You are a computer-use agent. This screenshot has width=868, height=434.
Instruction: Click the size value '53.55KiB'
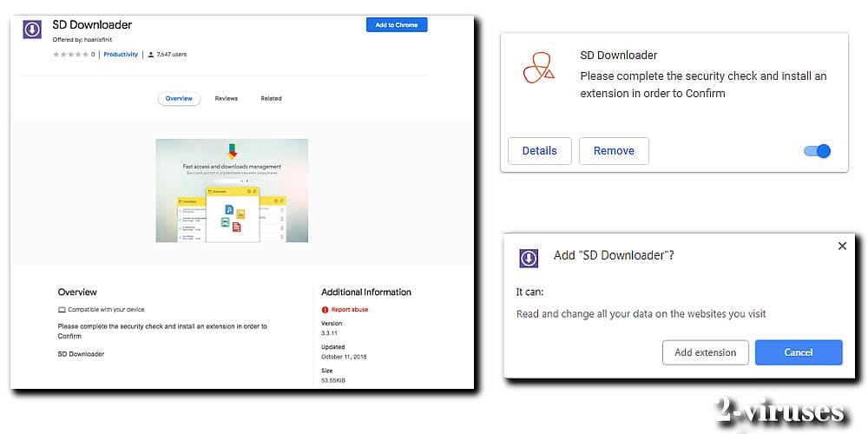(333, 380)
